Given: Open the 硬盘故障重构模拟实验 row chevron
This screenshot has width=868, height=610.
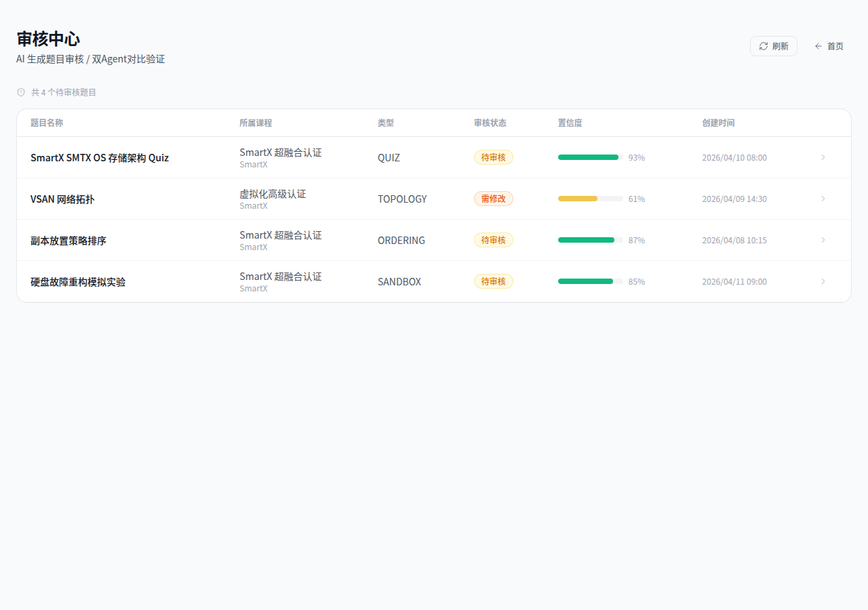Looking at the screenshot, I should click(823, 281).
